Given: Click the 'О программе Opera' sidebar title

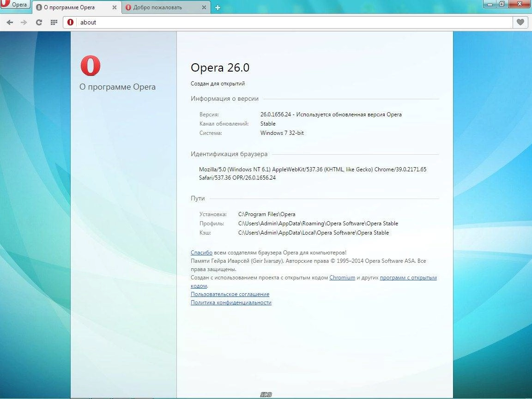Looking at the screenshot, I should [117, 87].
